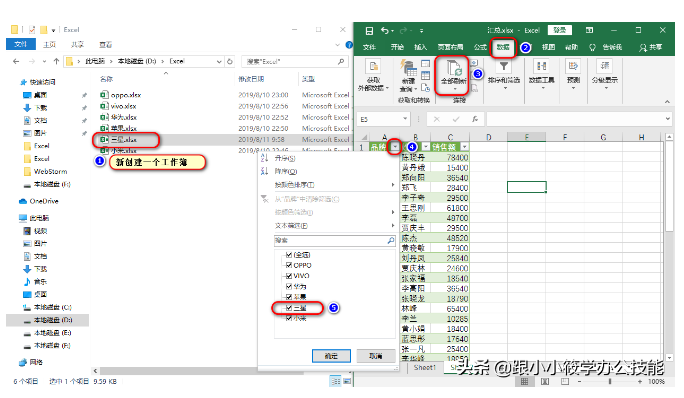Click the 分级显示 outline ribbon icon
The height and width of the screenshot is (398, 684).
(605, 66)
